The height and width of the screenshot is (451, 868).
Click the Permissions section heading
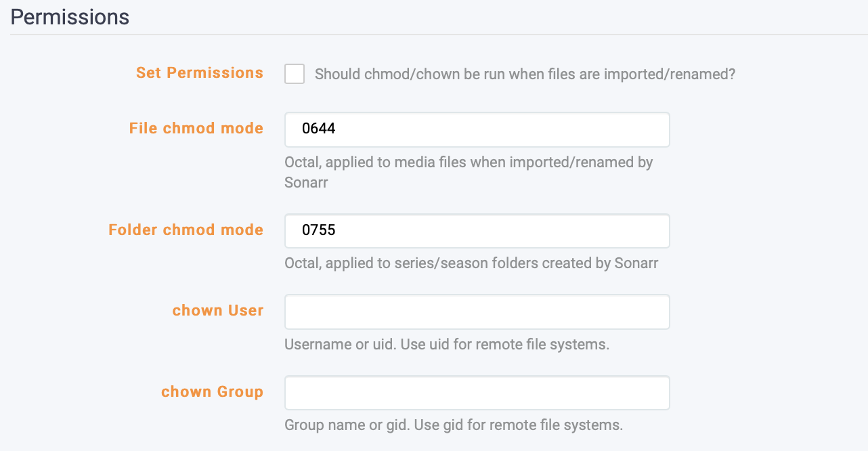70,17
